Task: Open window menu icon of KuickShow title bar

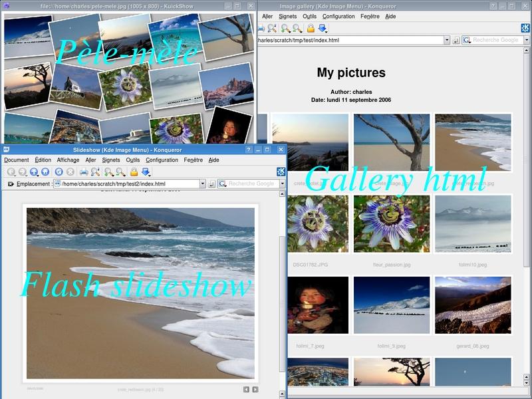Action: click(6, 6)
